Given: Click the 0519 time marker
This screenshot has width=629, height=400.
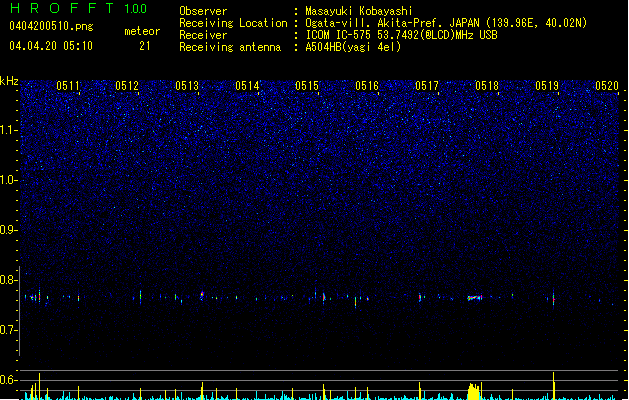Looking at the screenshot, I should (x=547, y=86).
